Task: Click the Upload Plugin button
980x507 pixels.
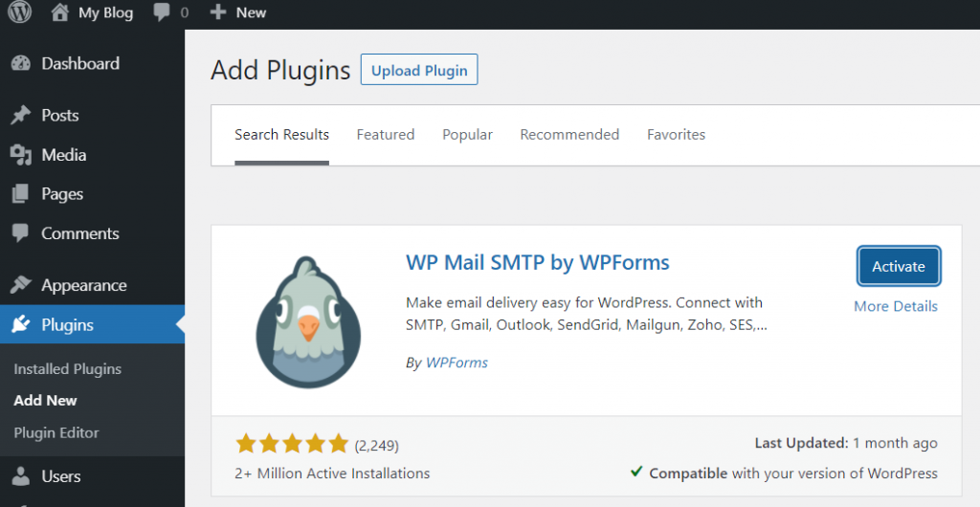Action: [x=419, y=70]
